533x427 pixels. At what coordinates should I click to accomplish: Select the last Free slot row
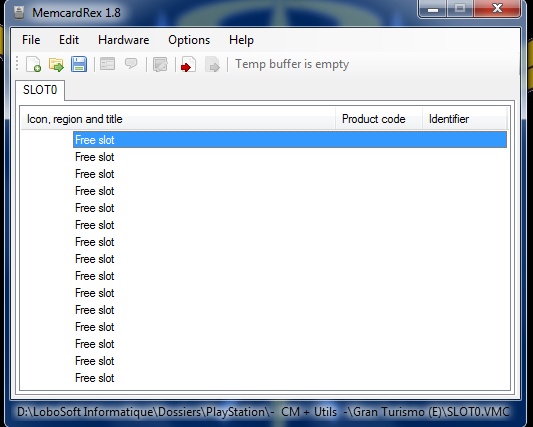point(290,378)
